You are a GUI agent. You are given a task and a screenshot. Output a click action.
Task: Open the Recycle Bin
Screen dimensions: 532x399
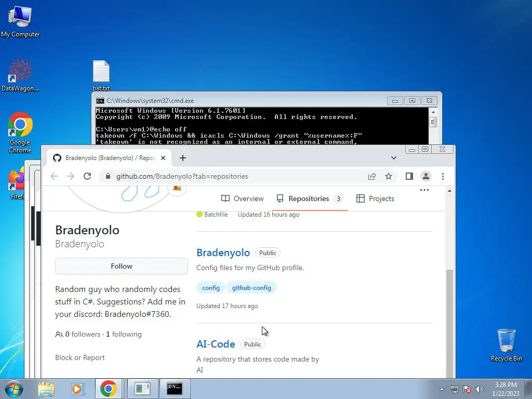(506, 345)
